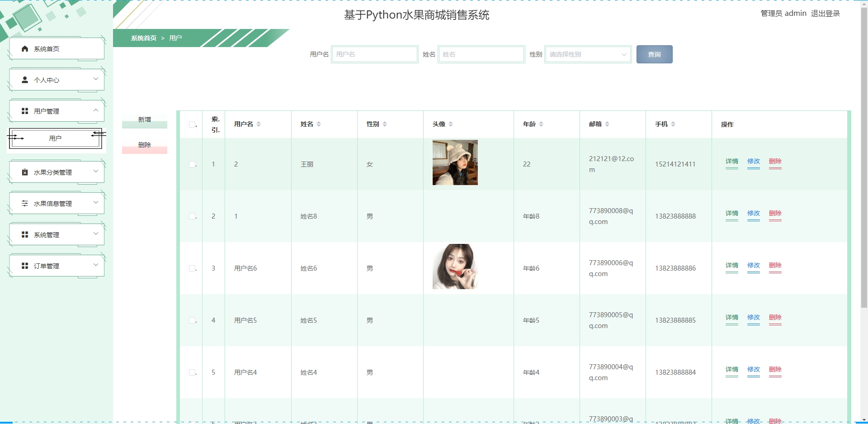This screenshot has height=424, width=868.
Task: View 详情 for user 用户名4
Action: point(731,370)
